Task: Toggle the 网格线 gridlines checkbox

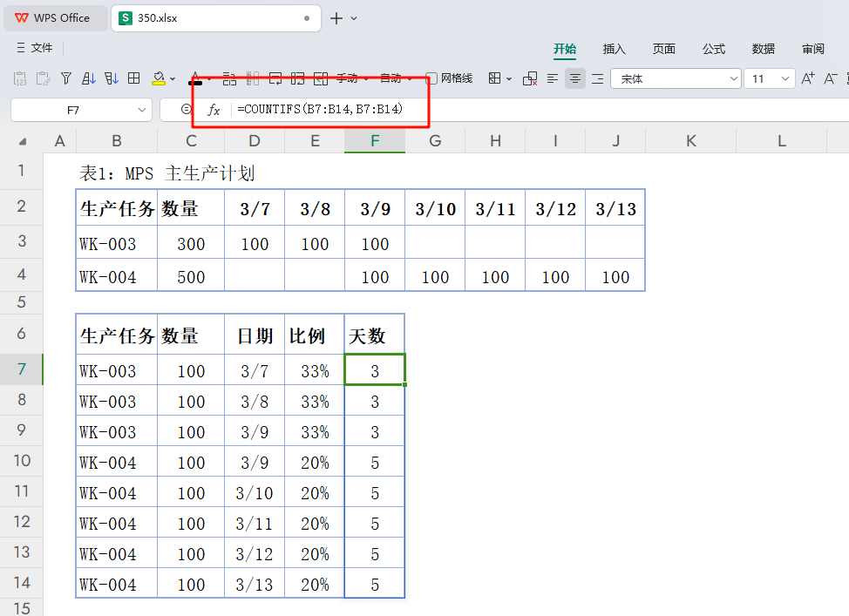Action: pyautogui.click(x=431, y=78)
